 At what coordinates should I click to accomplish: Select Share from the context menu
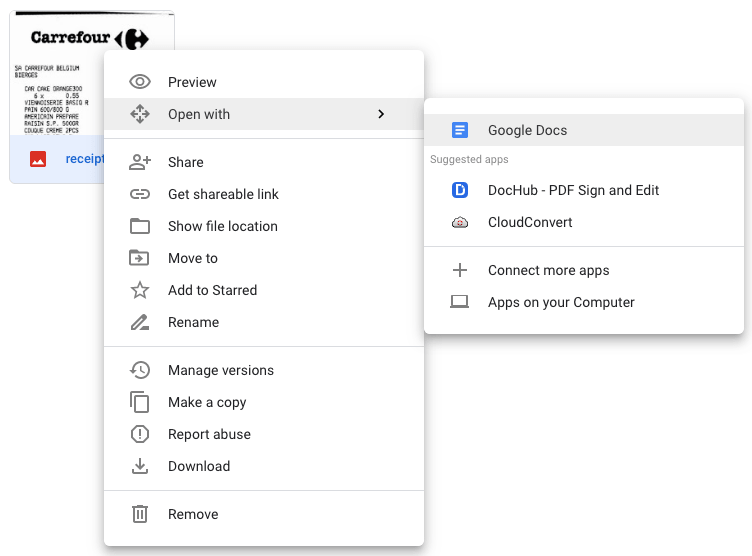pyautogui.click(x=186, y=162)
